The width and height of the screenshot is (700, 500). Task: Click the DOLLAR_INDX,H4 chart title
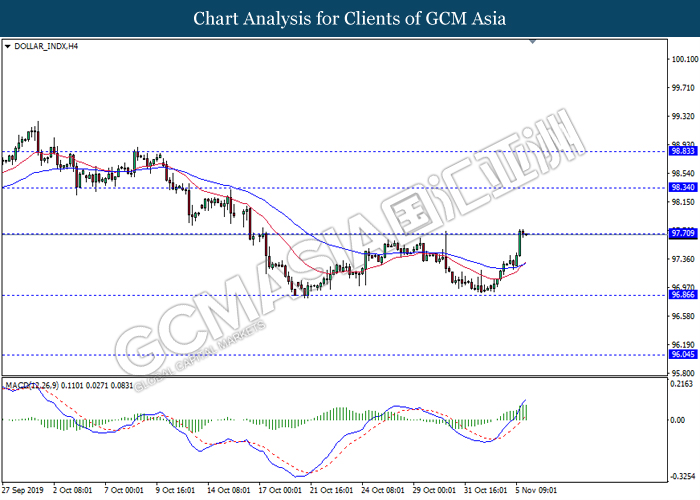pyautogui.click(x=46, y=46)
